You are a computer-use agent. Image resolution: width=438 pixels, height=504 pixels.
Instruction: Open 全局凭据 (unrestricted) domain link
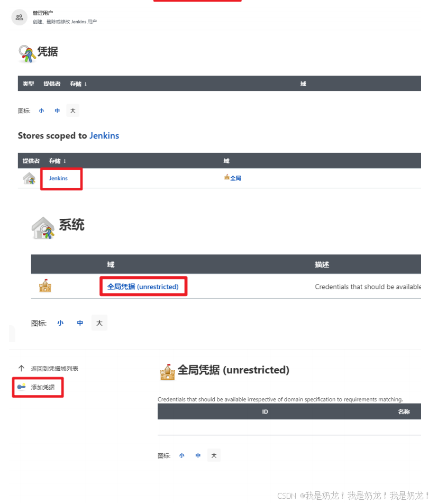click(143, 287)
